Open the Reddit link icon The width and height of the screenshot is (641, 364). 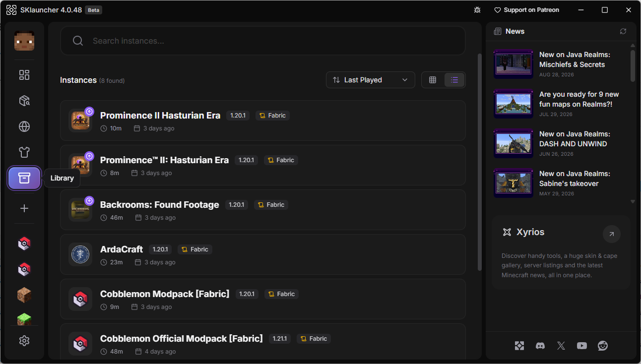tap(603, 346)
